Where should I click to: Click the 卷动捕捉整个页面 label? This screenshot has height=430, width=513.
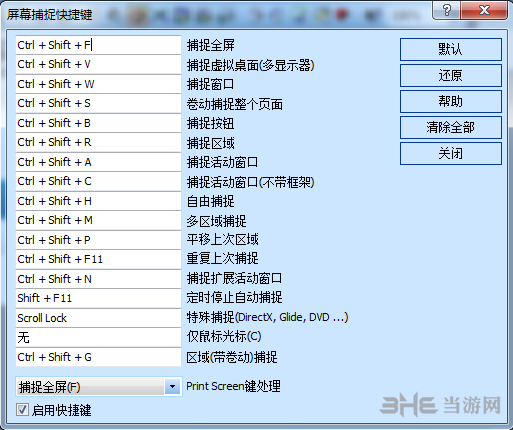(235, 104)
